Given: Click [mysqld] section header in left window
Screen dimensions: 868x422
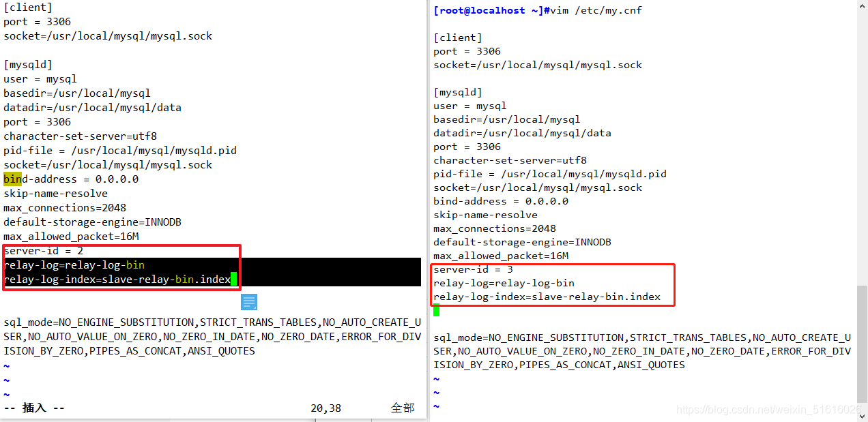Looking at the screenshot, I should (28, 65).
